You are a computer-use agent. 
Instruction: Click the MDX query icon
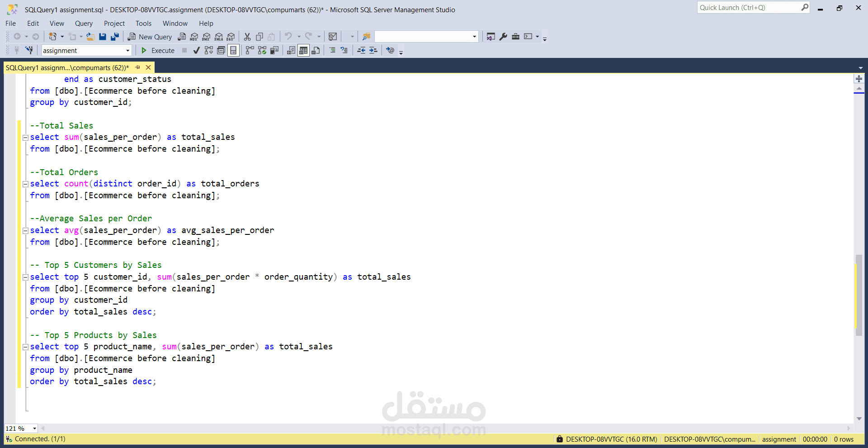(194, 37)
